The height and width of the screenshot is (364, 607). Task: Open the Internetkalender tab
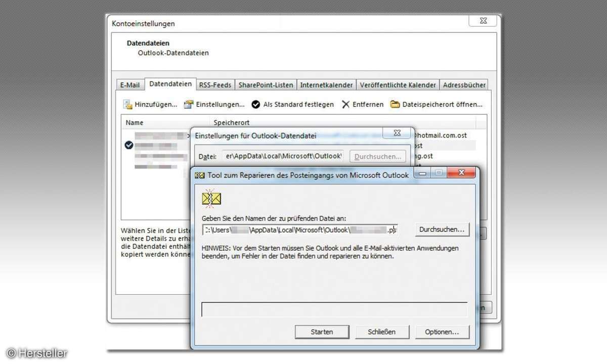327,85
